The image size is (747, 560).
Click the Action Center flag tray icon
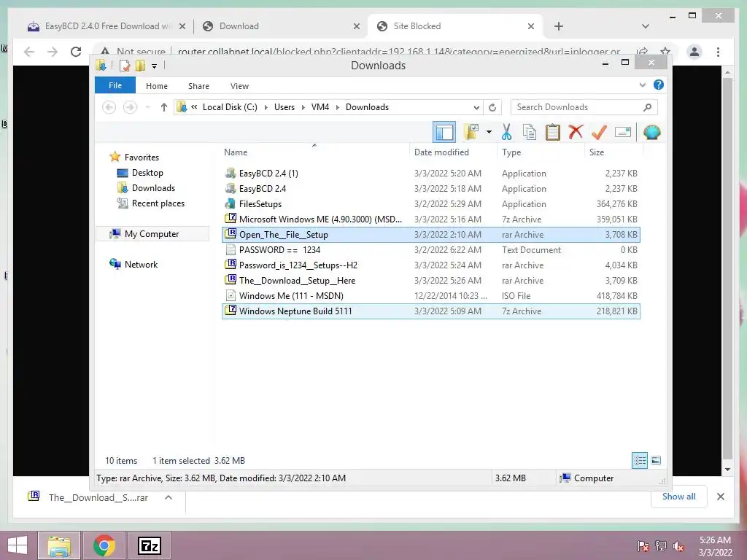click(643, 546)
